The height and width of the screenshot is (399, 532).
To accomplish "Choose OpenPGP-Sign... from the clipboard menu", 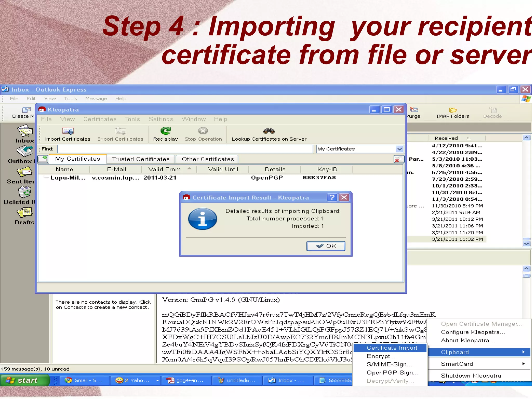I will [x=390, y=372].
